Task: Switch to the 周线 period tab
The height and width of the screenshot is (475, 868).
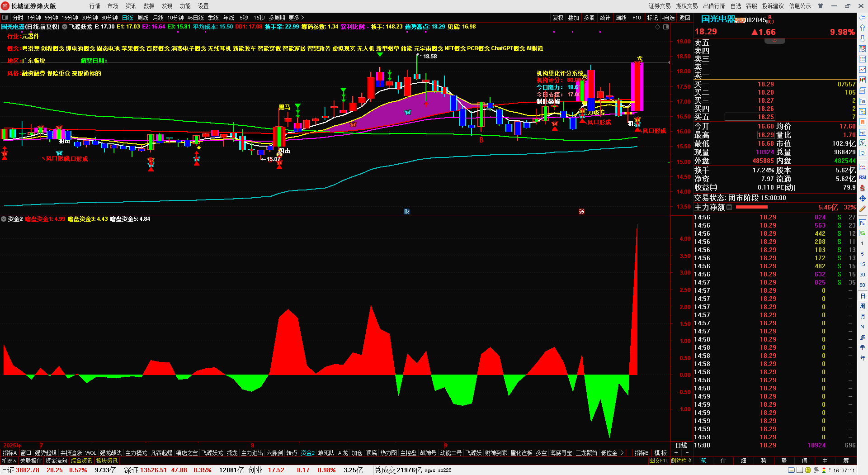Action: pyautogui.click(x=143, y=18)
